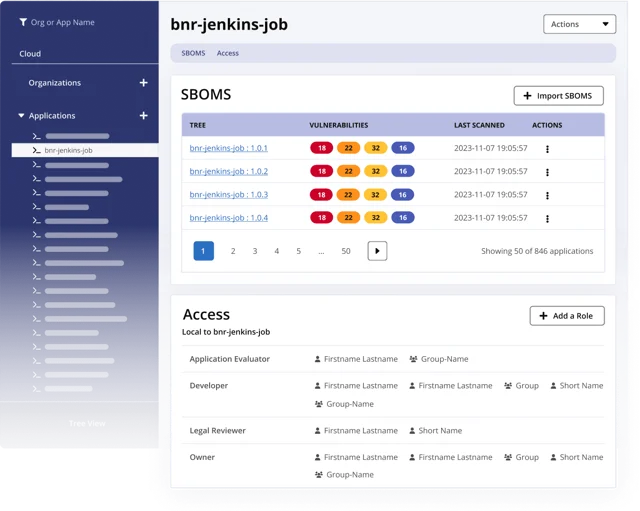640x511 pixels.
Task: Open the Cloud heading in sidebar
Action: pos(30,53)
